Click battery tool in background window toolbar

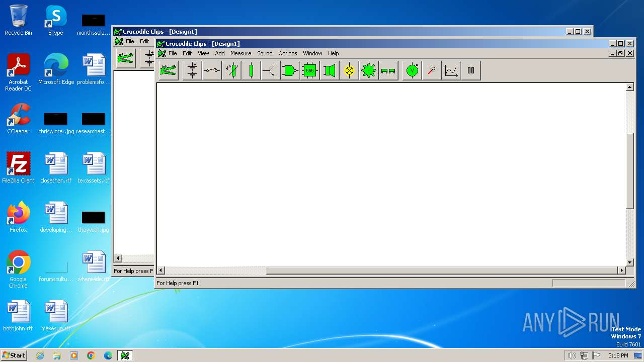click(147, 58)
